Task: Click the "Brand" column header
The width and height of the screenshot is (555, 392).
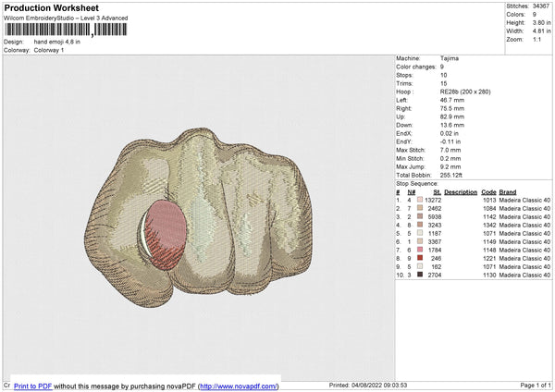Action: tap(508, 192)
